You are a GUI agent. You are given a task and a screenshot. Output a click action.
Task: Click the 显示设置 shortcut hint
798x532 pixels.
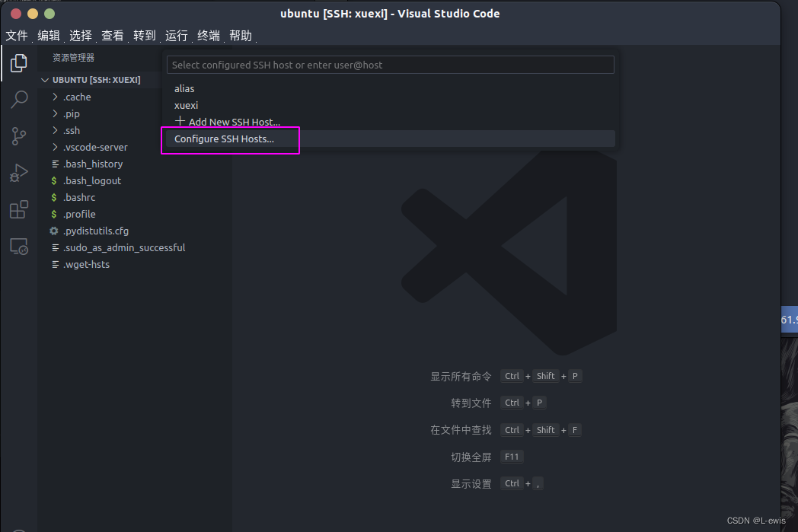(471, 484)
